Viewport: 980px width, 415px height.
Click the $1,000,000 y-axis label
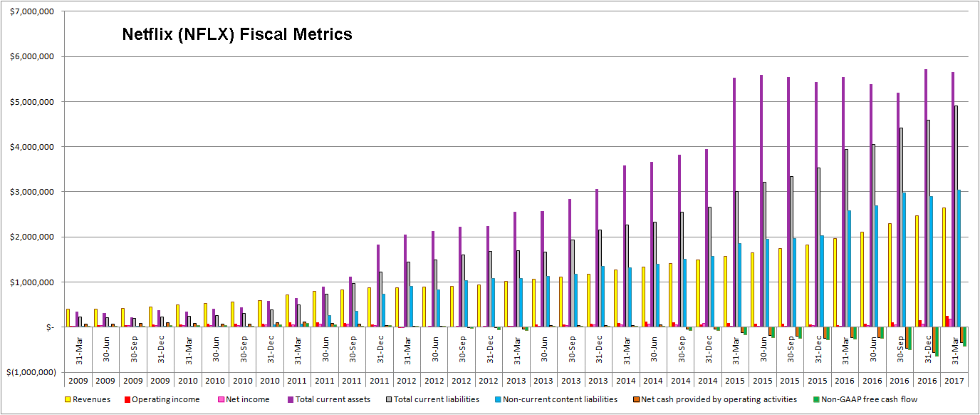tap(33, 282)
